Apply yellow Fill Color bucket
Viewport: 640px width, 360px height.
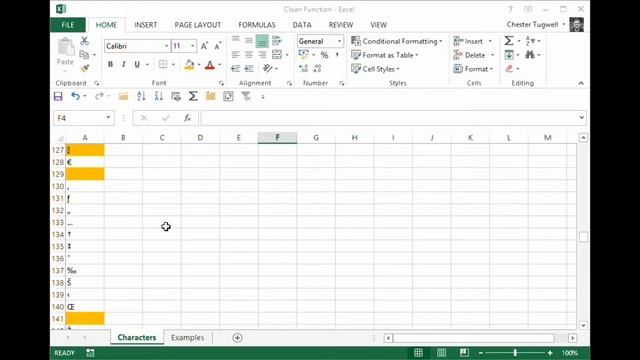click(x=189, y=64)
